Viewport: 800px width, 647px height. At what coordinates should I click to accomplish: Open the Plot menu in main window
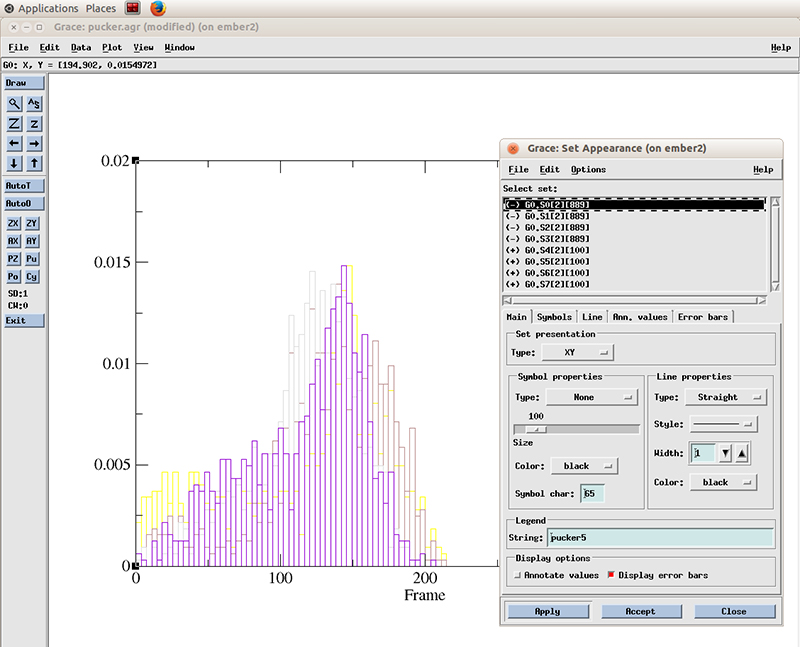click(x=111, y=47)
